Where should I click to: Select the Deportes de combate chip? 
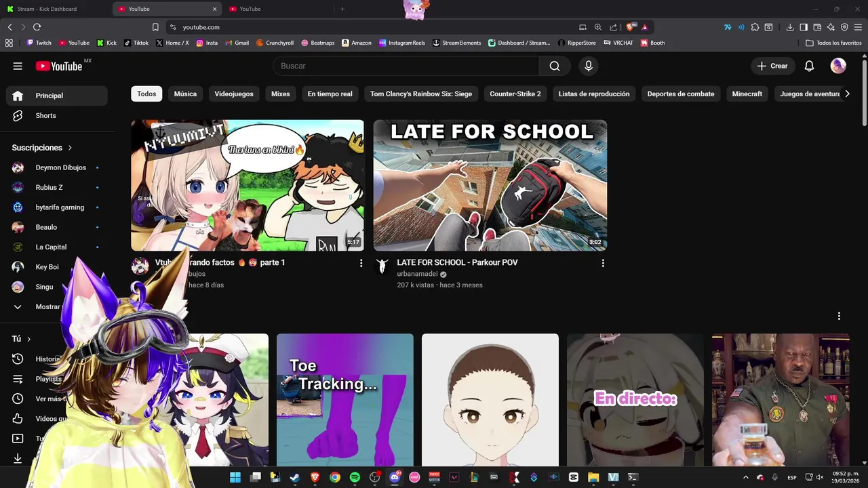click(681, 94)
